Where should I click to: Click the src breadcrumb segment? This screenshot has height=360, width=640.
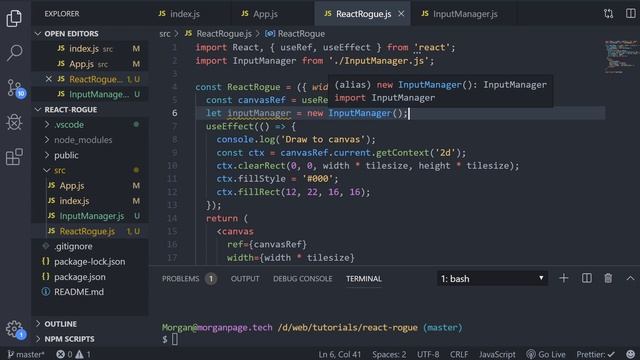point(164,33)
